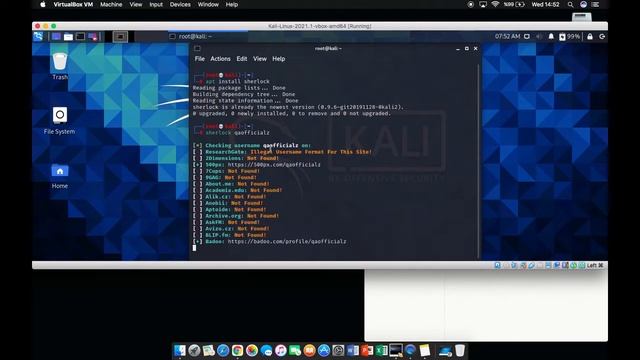
Task: Open Messages in the Dock
Action: 266,350
